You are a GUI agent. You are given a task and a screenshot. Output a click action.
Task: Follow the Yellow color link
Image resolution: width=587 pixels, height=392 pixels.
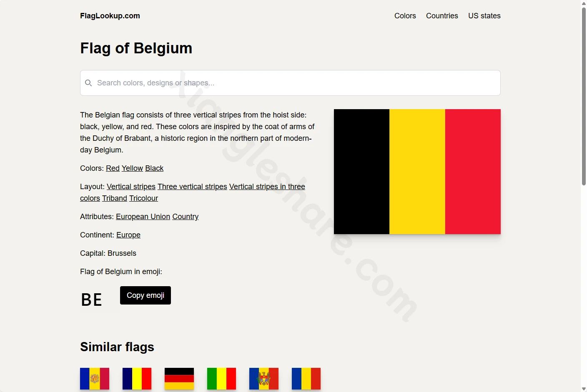[132, 168]
